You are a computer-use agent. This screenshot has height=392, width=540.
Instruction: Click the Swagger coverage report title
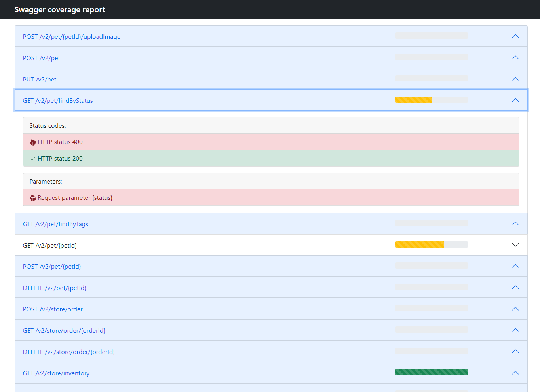pos(60,9)
